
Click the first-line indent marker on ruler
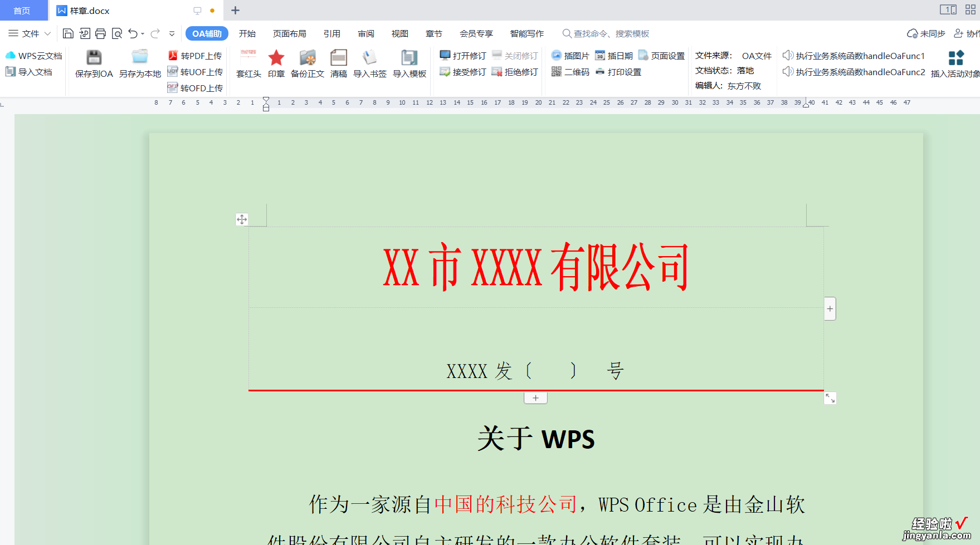pyautogui.click(x=266, y=100)
